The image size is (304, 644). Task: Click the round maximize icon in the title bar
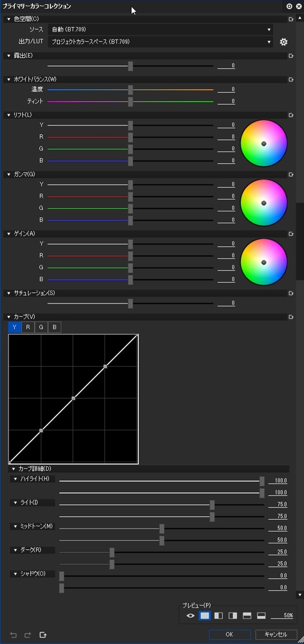tap(289, 7)
